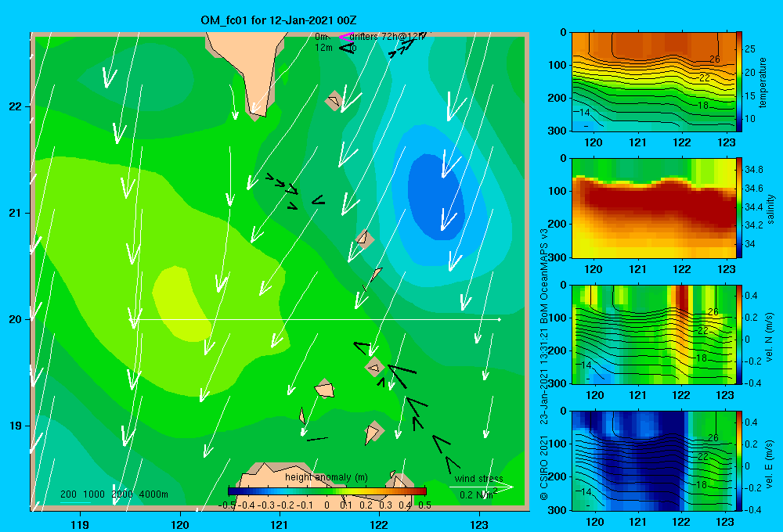Click the magenta 0m drifter arrow legend icon

tap(345, 37)
